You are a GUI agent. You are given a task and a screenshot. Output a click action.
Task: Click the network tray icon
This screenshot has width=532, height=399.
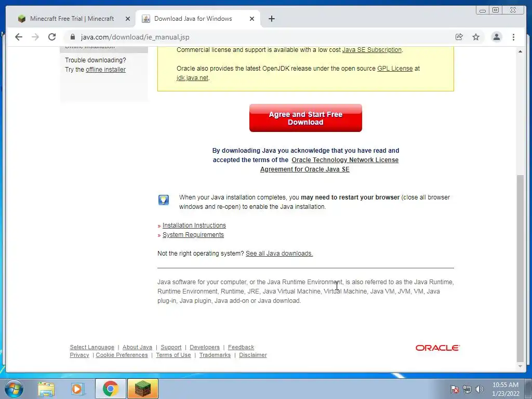pyautogui.click(x=467, y=389)
